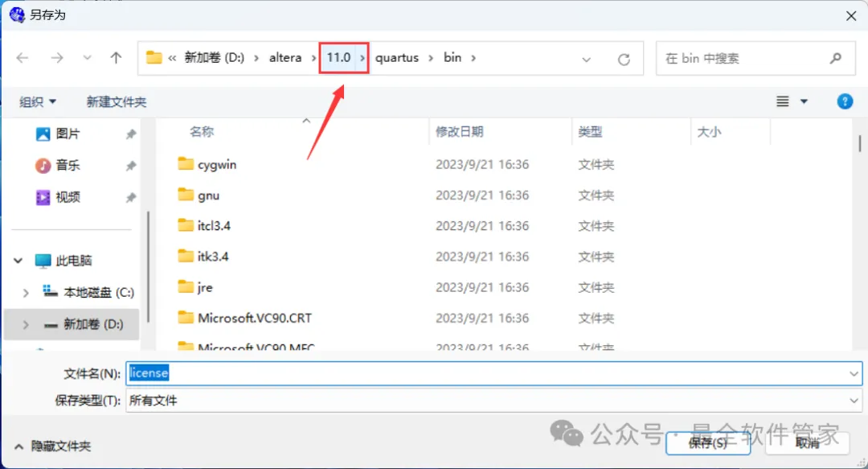Collapse the 此电脑 tree node
Image resolution: width=868 pixels, height=469 pixels.
pos(18,261)
